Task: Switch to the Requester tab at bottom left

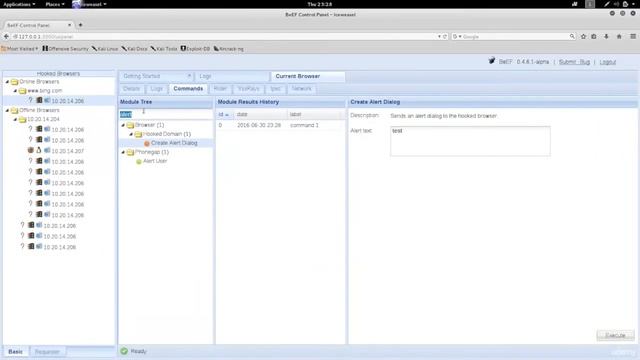Action: tap(47, 351)
